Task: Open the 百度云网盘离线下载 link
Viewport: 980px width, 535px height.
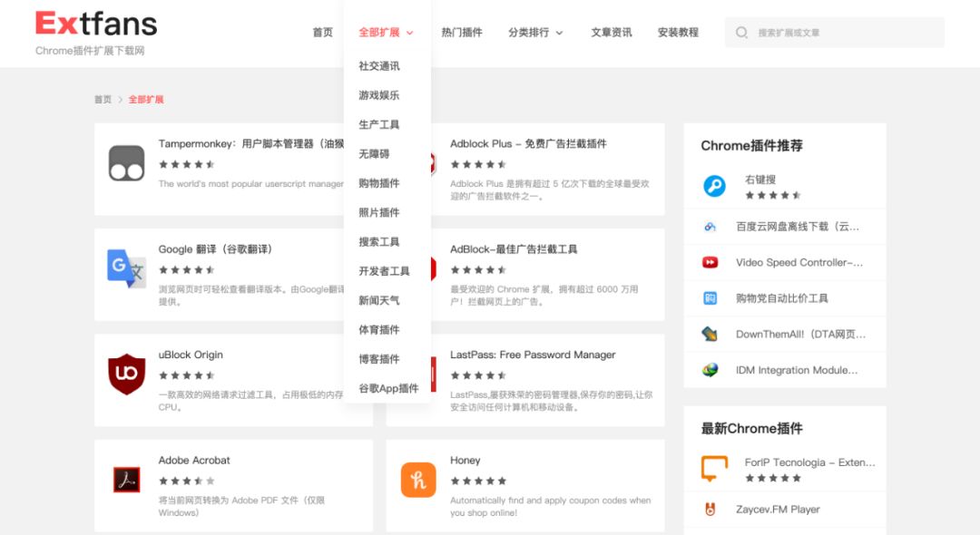Action: [798, 227]
